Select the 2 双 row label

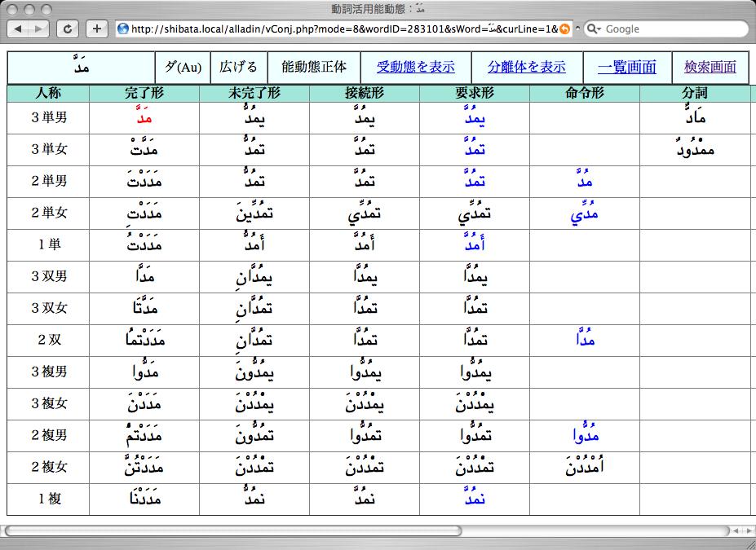[x=50, y=340]
